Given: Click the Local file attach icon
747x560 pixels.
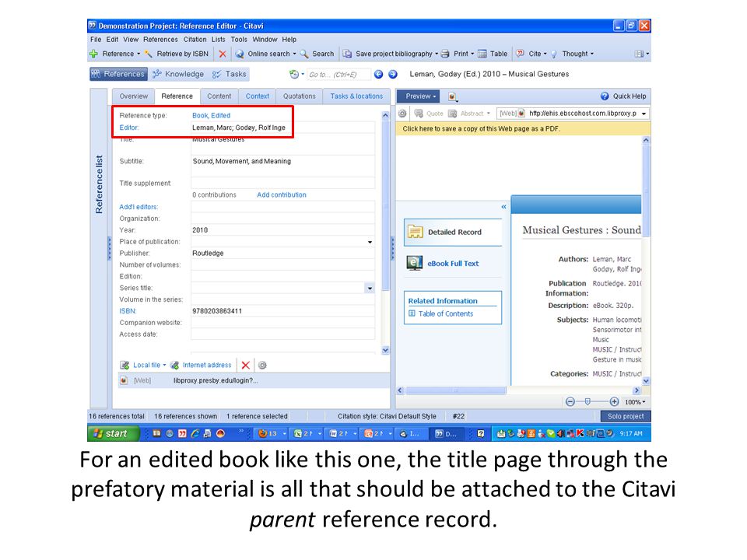Looking at the screenshot, I should [x=124, y=366].
